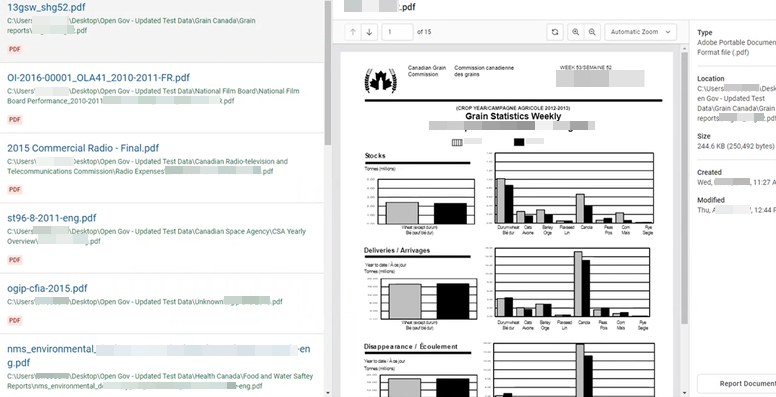Open ogip-cfia-2015.pdf result
The height and width of the screenshot is (397, 776).
(47, 289)
